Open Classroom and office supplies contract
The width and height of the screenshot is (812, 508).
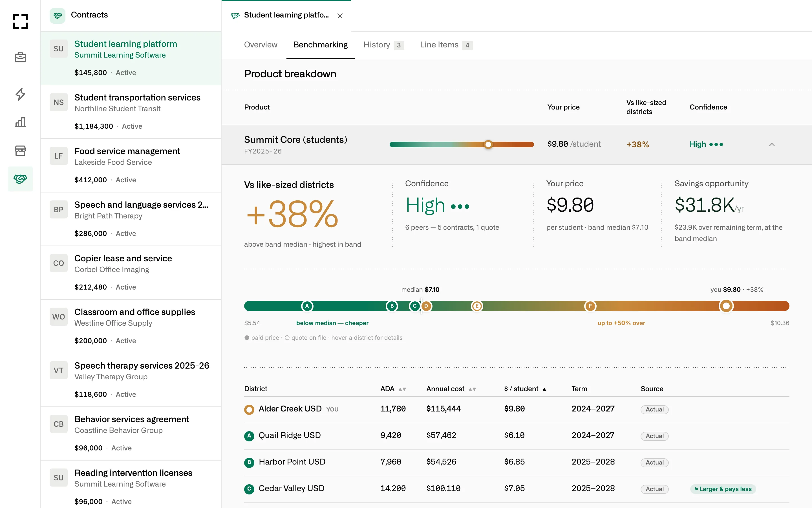(131, 326)
